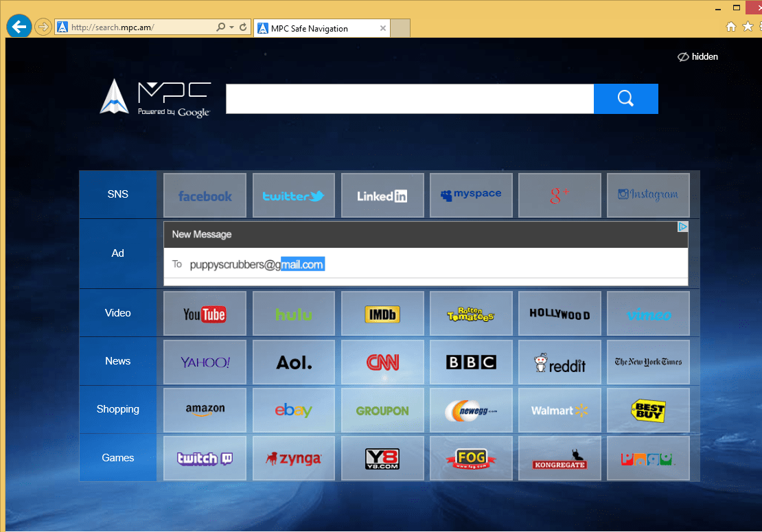Open the BBC tile
The image size is (762, 532).
471,362
